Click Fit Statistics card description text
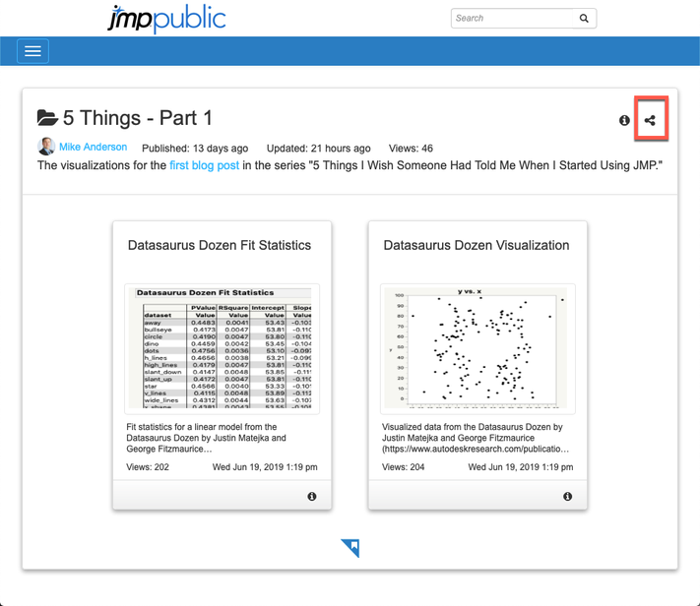This screenshot has height=606, width=700. point(206,438)
